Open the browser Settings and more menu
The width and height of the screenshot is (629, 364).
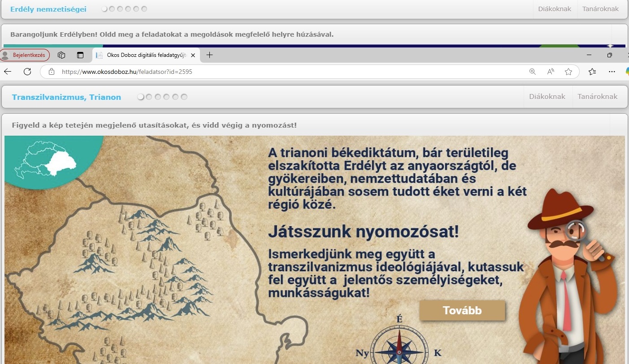point(612,72)
